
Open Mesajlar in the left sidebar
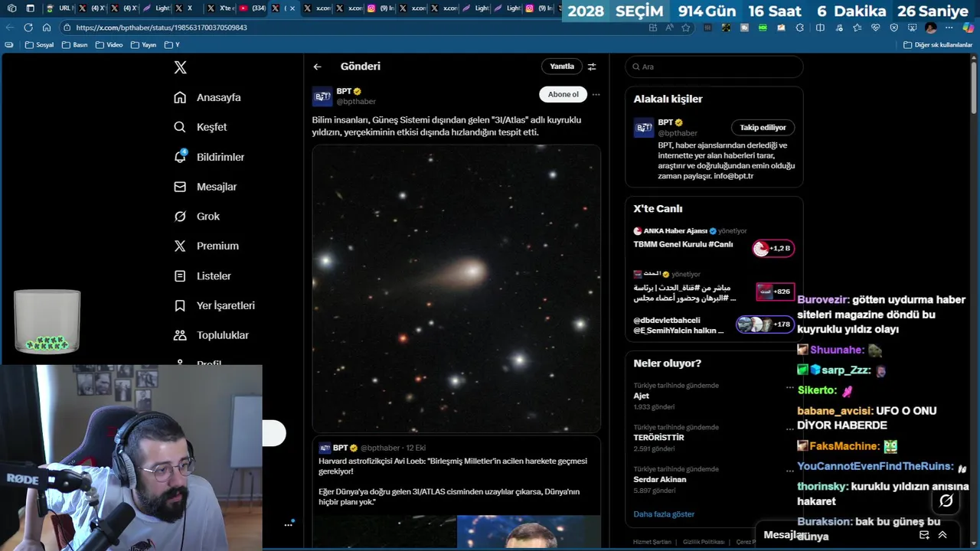point(205,187)
